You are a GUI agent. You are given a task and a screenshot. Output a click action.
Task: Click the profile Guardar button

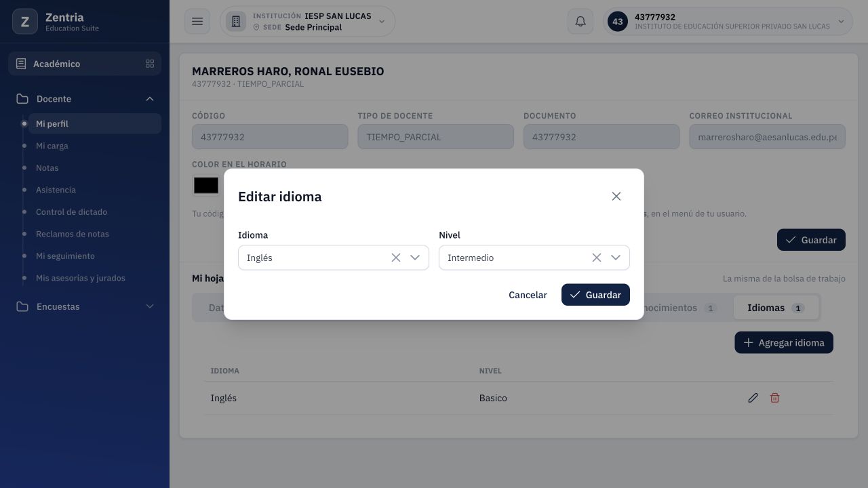pos(811,240)
